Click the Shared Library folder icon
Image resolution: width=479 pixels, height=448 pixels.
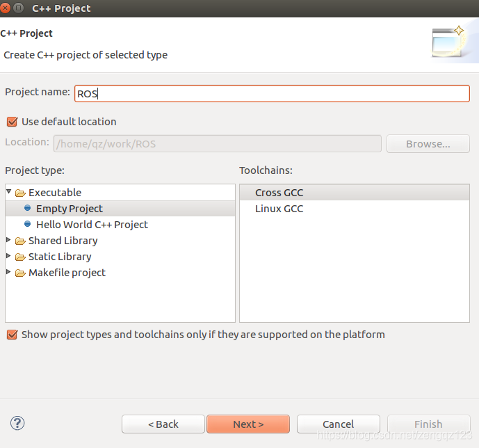[20, 241]
